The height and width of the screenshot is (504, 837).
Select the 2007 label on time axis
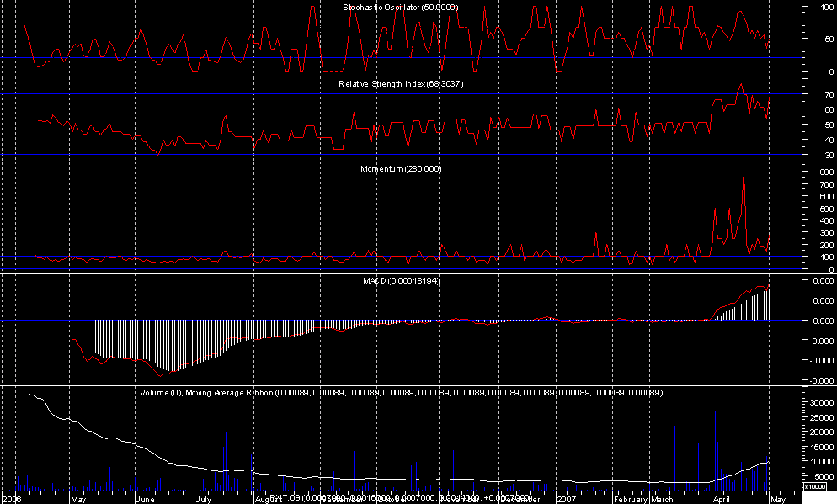568,498
